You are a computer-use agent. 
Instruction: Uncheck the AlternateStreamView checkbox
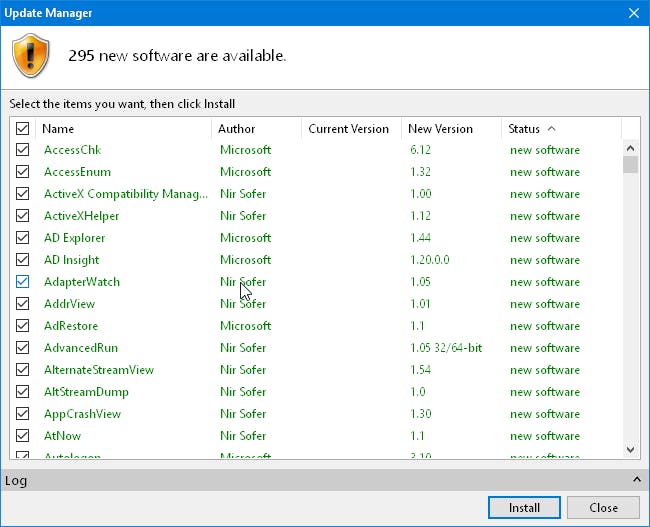tap(22, 369)
